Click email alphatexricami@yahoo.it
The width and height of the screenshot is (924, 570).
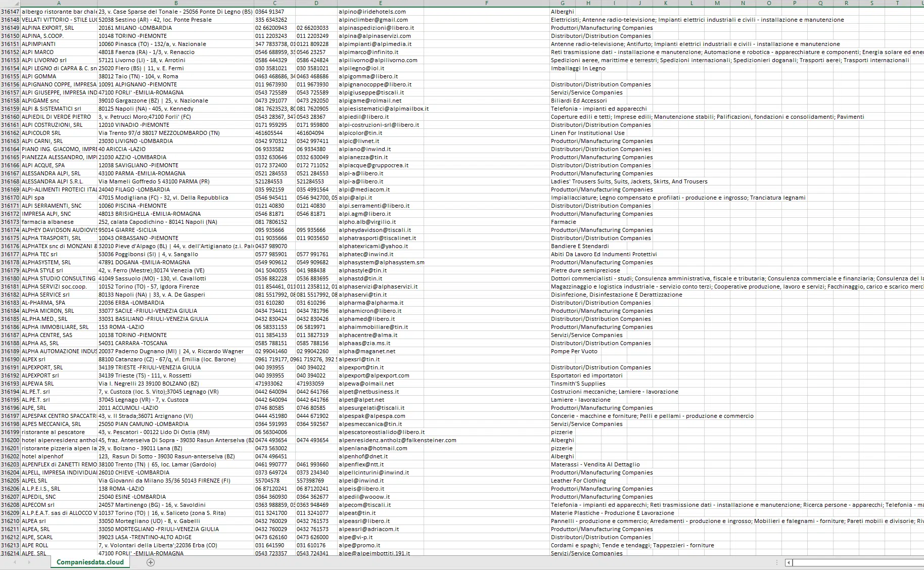tap(380, 246)
